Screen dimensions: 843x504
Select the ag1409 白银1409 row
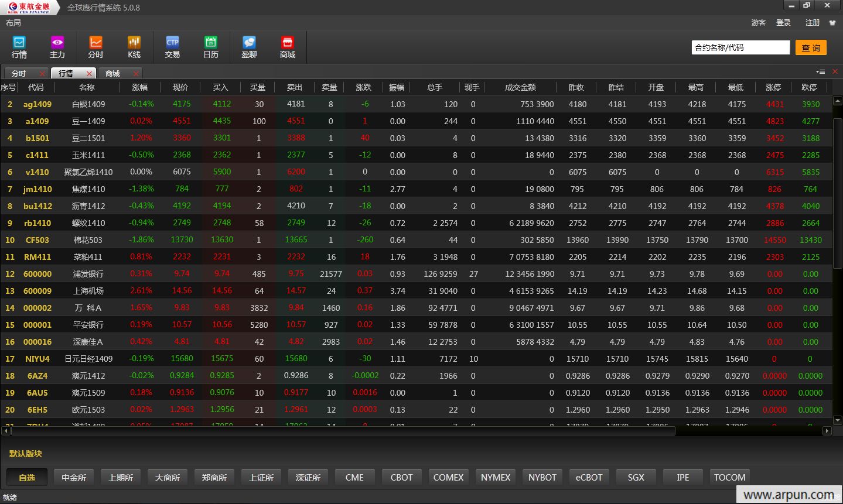coord(416,104)
